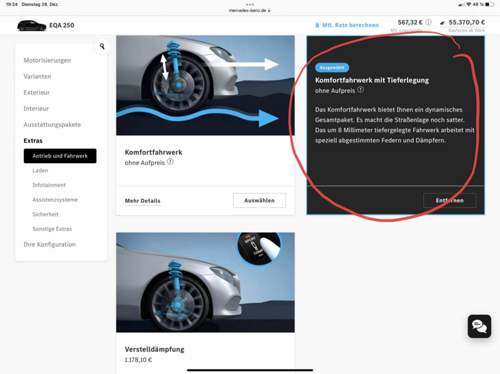Image resolution: width=500 pixels, height=374 pixels.
Task: Go to Ihre Konfiguration
Action: (50, 244)
